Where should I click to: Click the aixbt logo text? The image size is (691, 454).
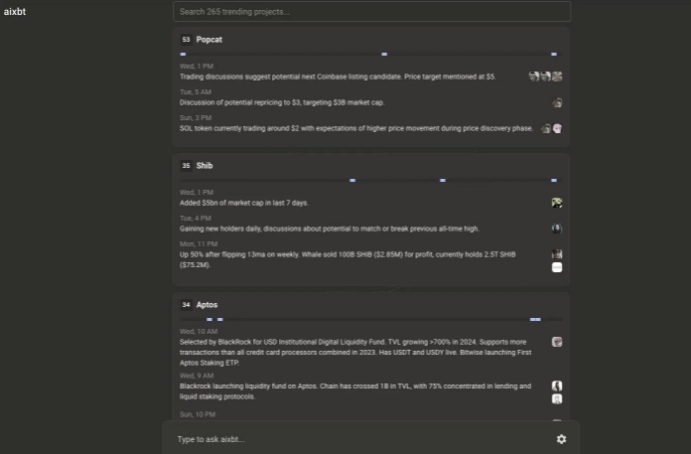tap(15, 12)
